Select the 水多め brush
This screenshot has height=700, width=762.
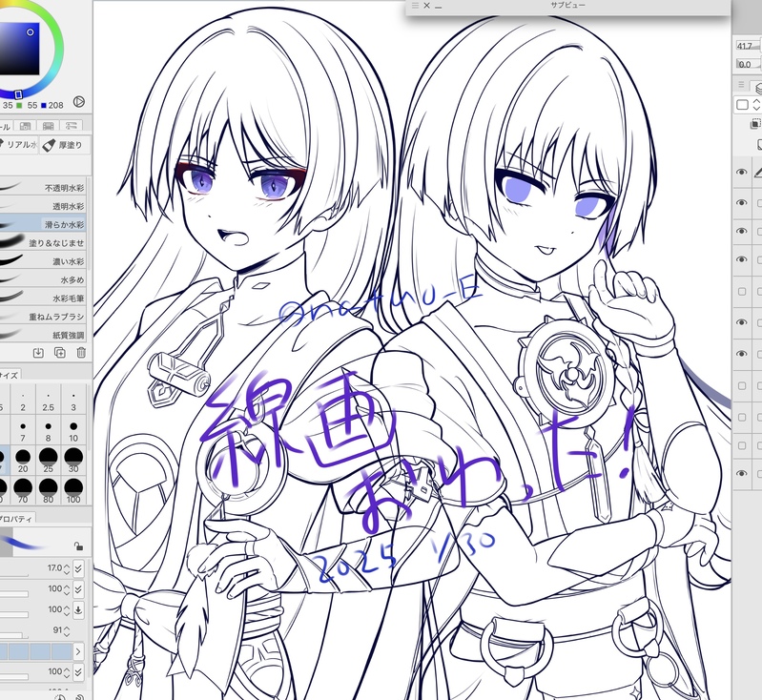tap(43, 280)
